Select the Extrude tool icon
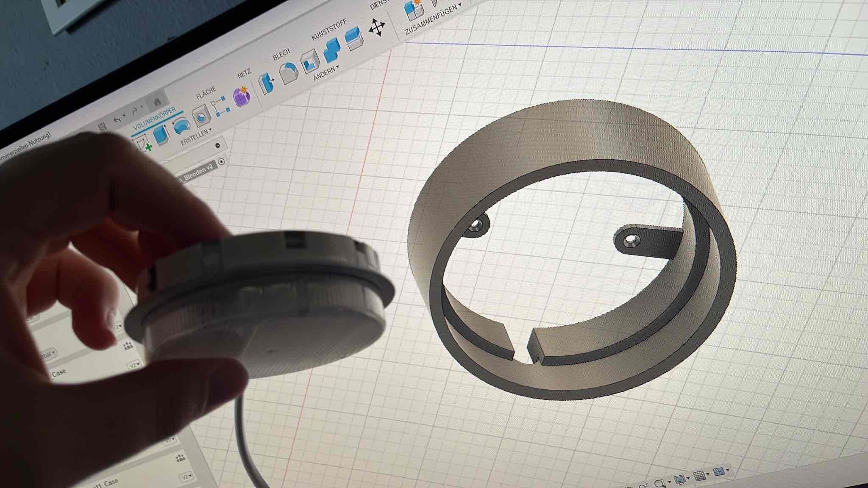 click(x=162, y=135)
